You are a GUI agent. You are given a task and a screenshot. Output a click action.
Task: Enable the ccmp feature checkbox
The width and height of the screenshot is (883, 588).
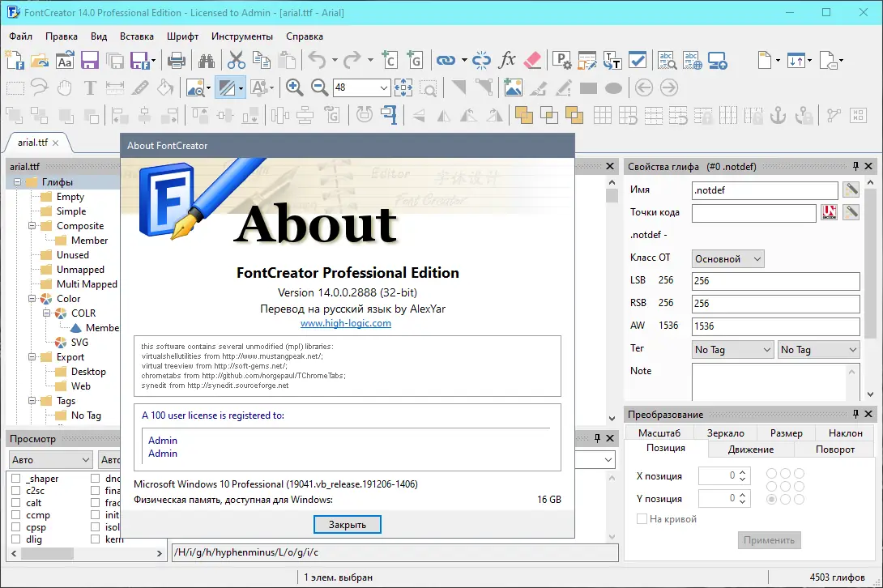click(15, 515)
